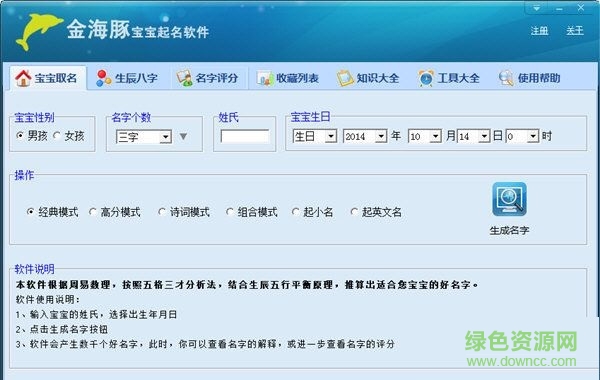Click instruction step 2 点击生成名字按钮 text

(62, 329)
